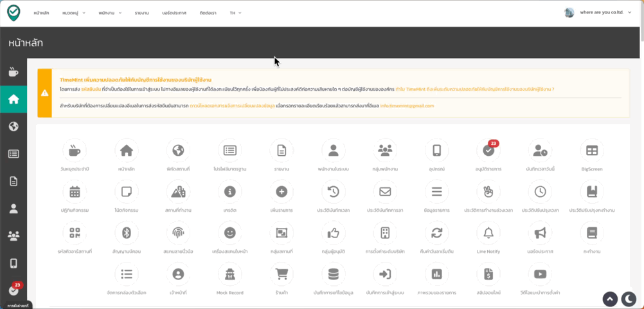Open the เครดิต info icon

click(229, 192)
